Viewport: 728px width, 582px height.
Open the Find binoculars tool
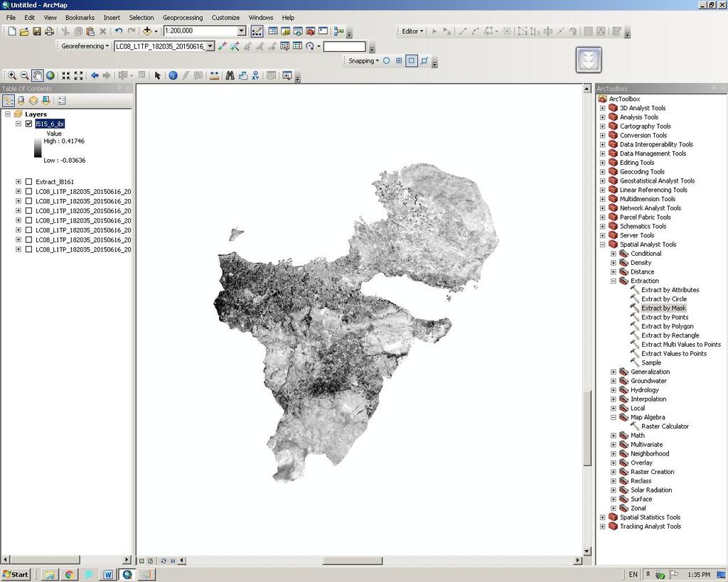pos(230,75)
